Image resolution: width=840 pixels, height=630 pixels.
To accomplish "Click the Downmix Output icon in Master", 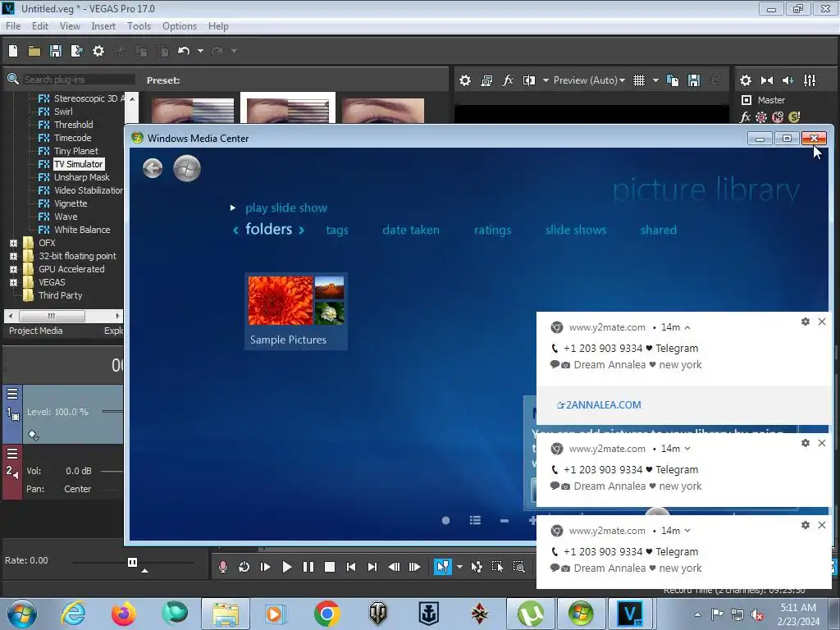I will click(x=767, y=80).
